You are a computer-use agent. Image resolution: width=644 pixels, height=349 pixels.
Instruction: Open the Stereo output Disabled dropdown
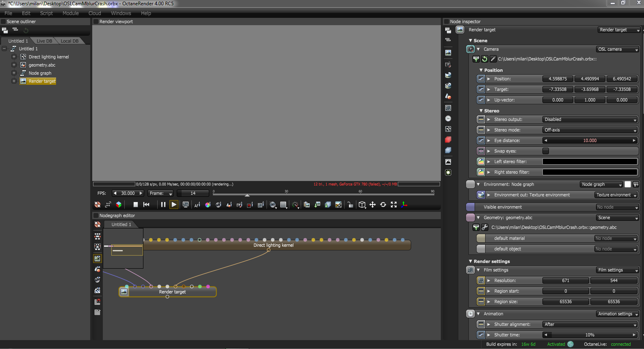590,119
